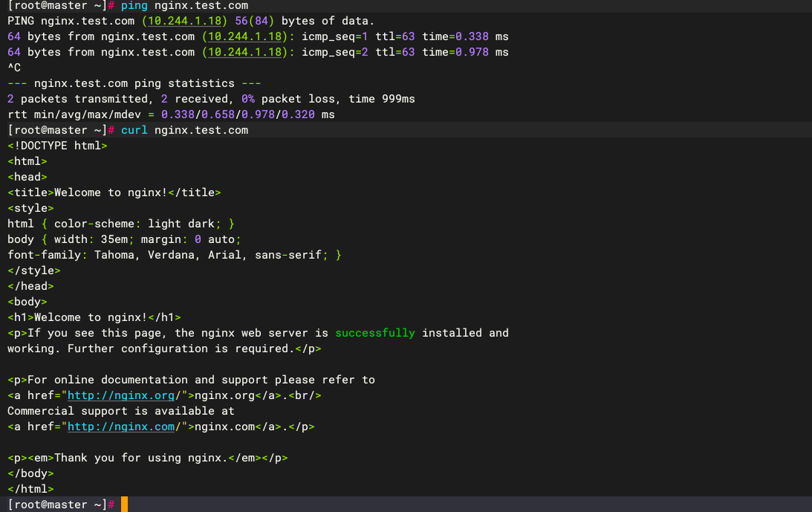The image size is (812, 512).
Task: Click the rtt mdev value 0.320
Action: (299, 114)
